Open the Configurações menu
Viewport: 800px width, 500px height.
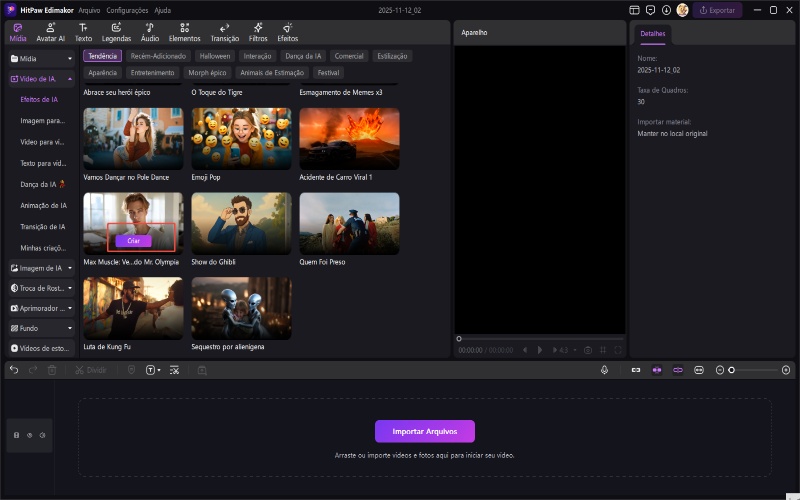pos(127,10)
